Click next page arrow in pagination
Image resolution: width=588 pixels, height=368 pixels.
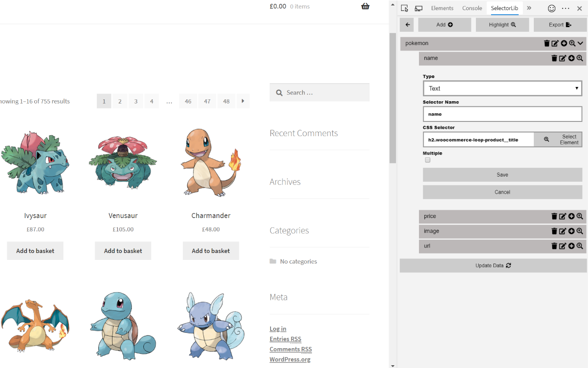[243, 101]
